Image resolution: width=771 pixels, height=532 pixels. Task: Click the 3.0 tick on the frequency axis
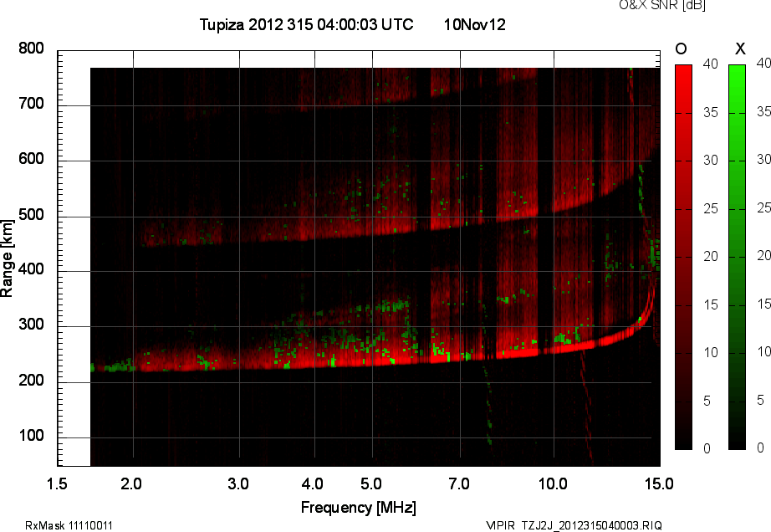pyautogui.click(x=238, y=483)
